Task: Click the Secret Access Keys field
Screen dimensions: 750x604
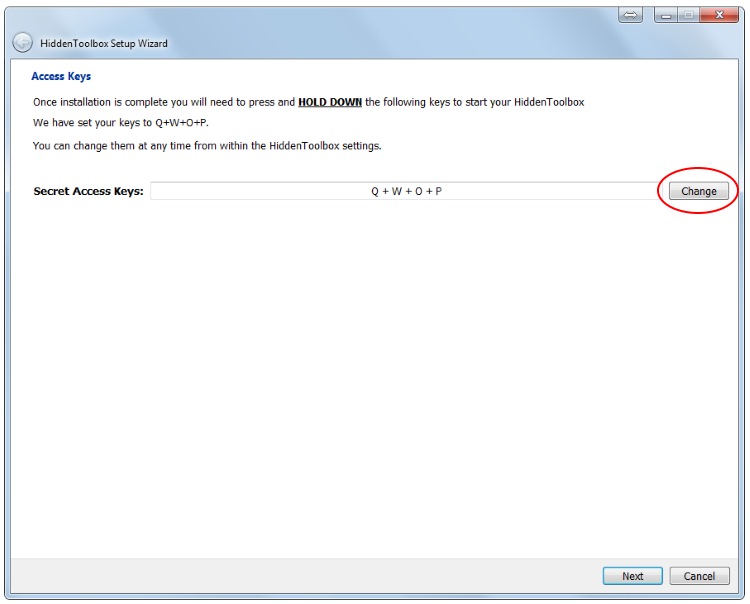Action: click(406, 191)
